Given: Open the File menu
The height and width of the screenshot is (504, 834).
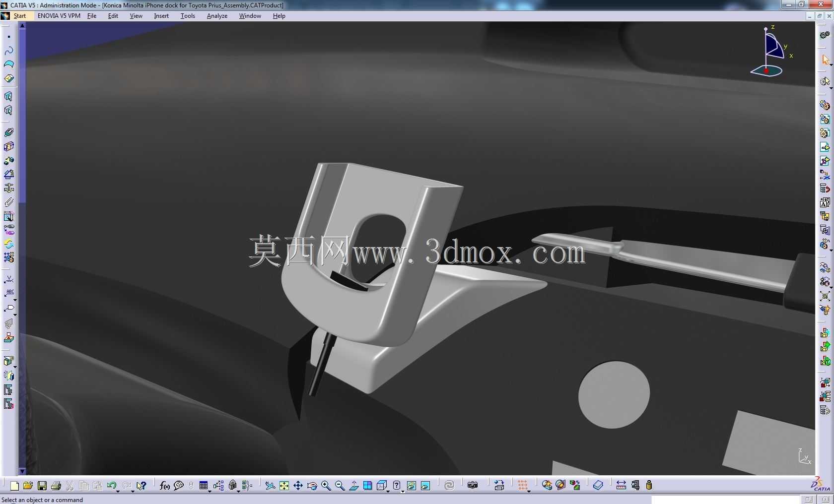Looking at the screenshot, I should tap(92, 16).
